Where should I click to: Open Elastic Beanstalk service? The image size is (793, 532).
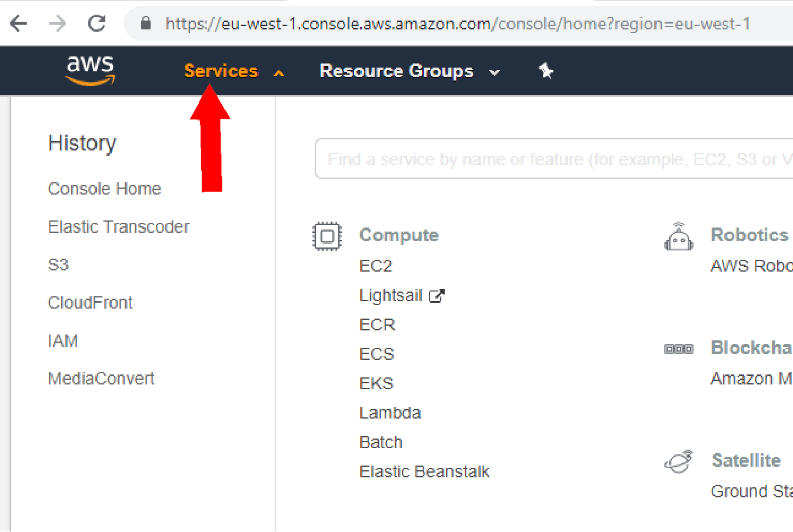(x=424, y=471)
